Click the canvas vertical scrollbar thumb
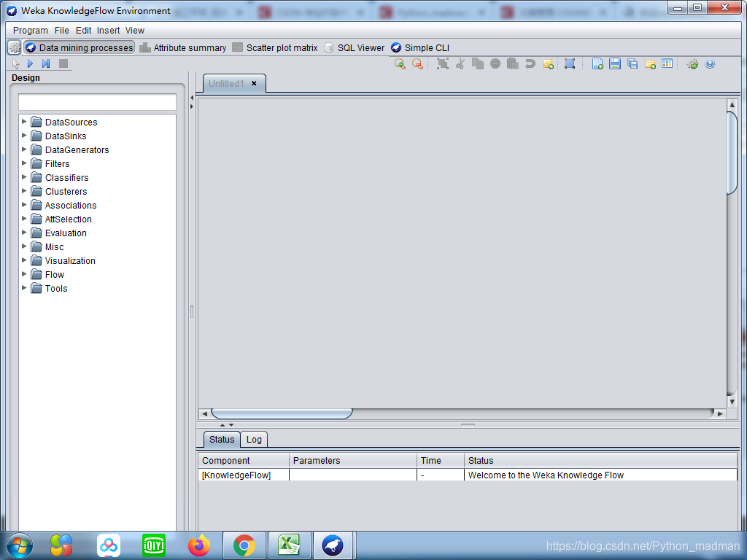This screenshot has width=747, height=560. pyautogui.click(x=732, y=153)
